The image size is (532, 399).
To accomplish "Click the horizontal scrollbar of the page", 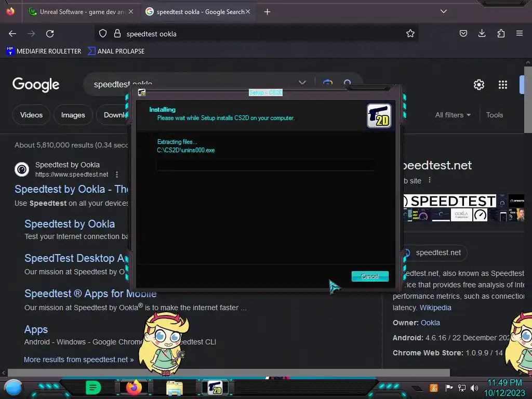I will [229, 373].
